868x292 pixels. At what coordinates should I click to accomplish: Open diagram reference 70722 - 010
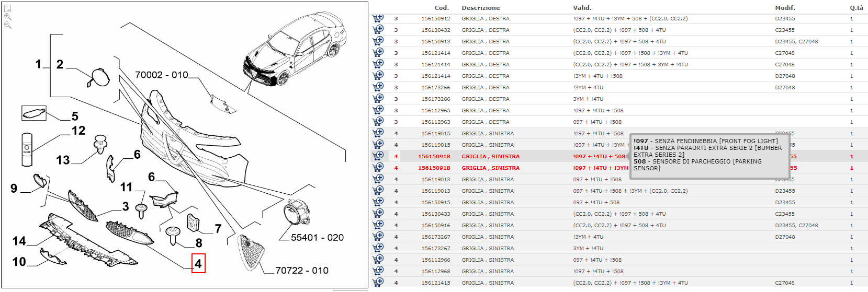click(302, 271)
